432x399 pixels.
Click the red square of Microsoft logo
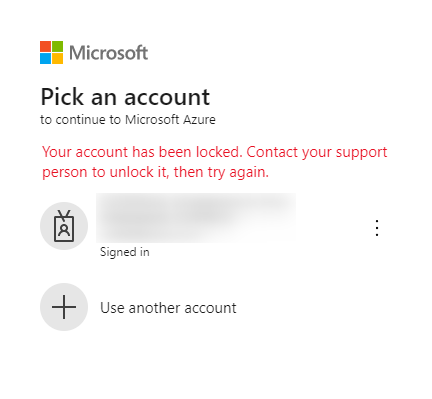point(45,46)
